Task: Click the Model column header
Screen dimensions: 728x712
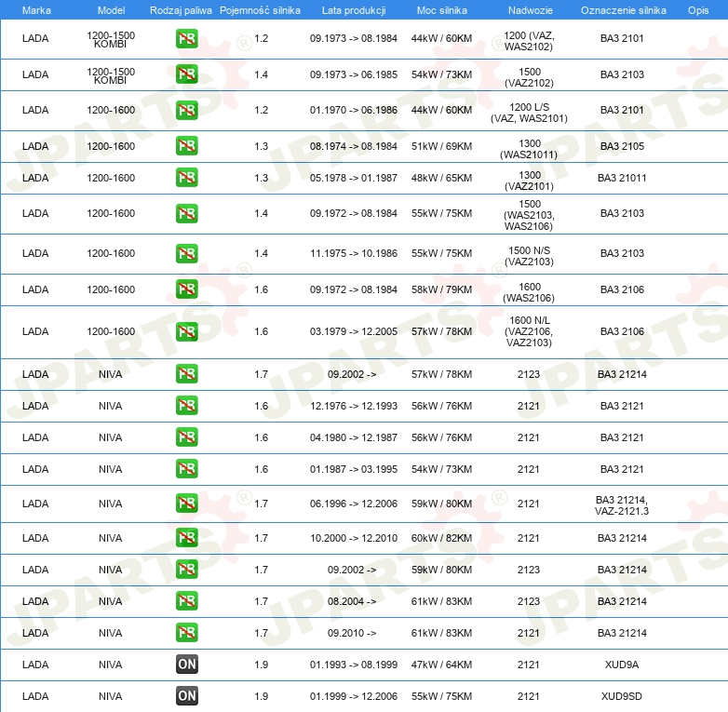Action: [111, 10]
